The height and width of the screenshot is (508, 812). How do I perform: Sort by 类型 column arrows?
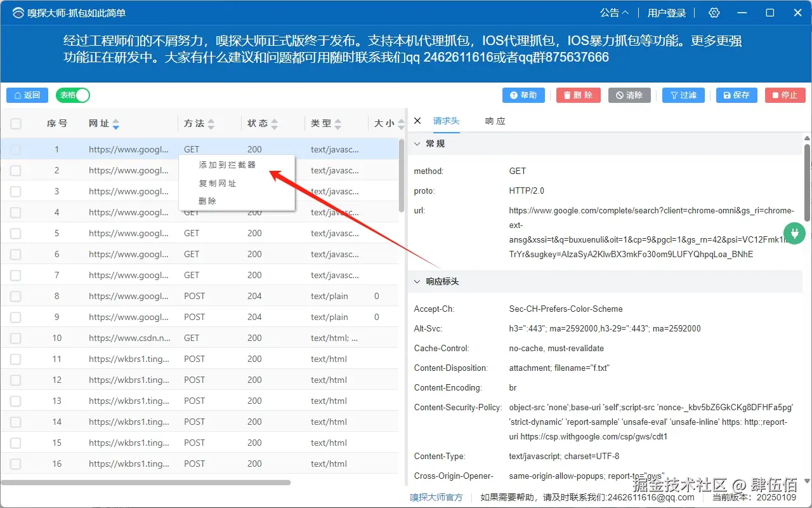338,124
